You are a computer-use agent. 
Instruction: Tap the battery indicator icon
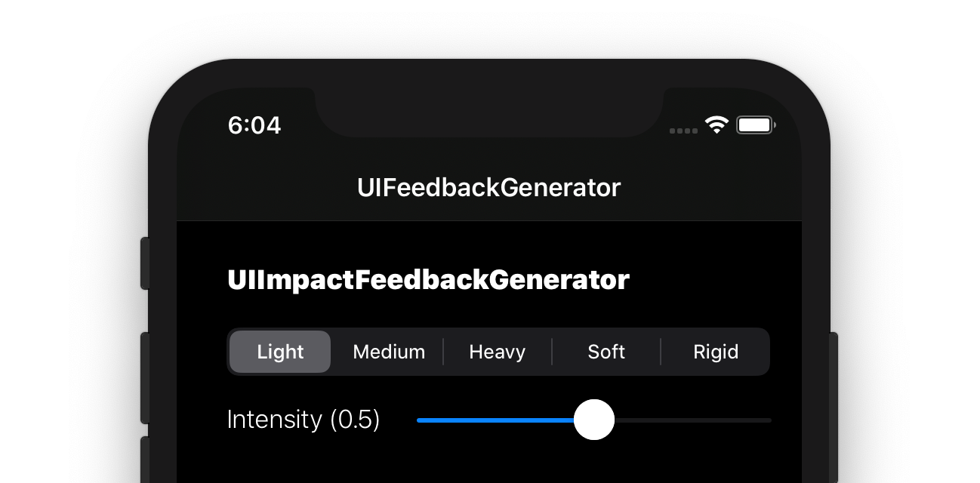coord(756,125)
